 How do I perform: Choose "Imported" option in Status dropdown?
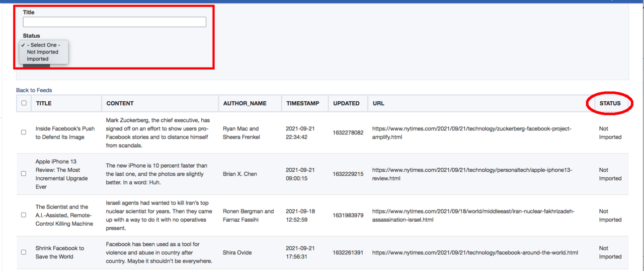38,59
